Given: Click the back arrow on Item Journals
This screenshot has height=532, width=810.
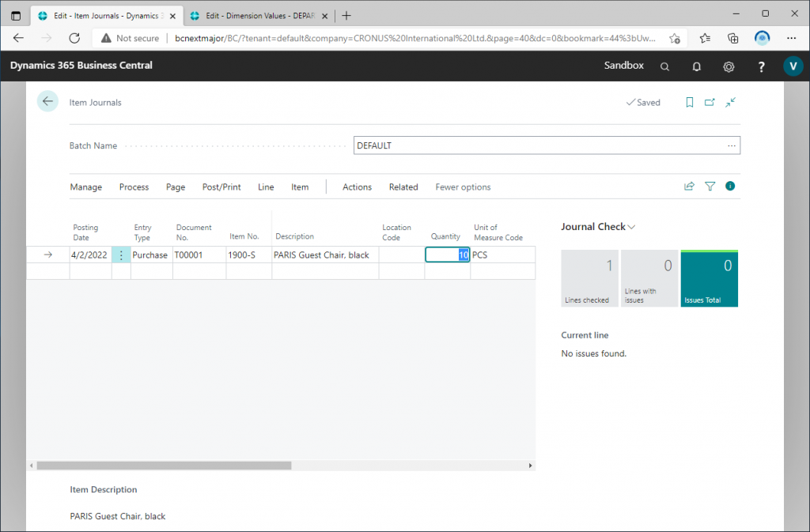Looking at the screenshot, I should point(47,101).
